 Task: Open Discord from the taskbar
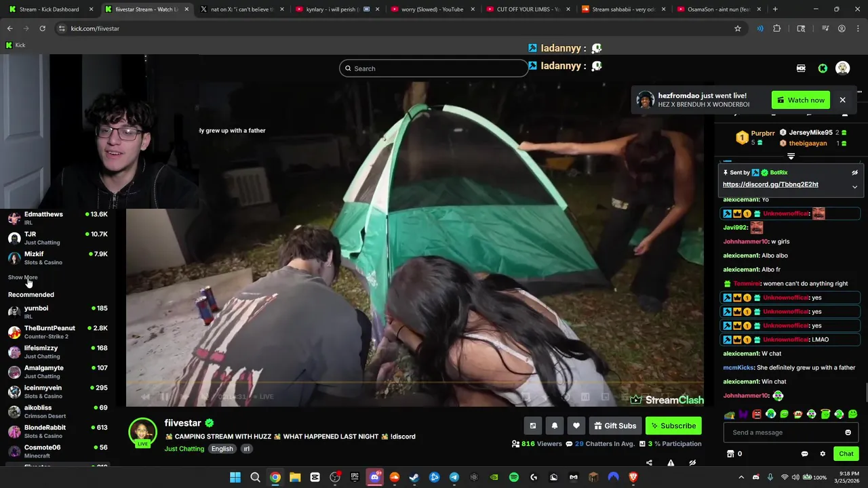coord(374,477)
